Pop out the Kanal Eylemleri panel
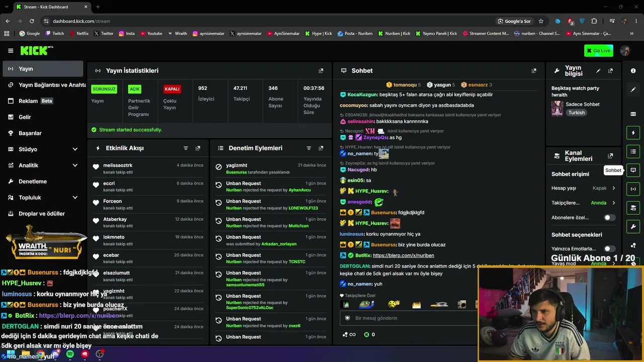Viewport: 644px width, 362px height. coord(610,156)
